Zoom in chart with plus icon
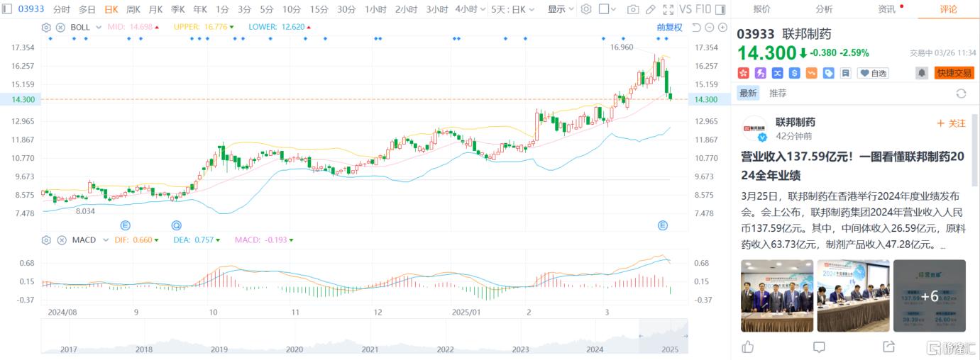980x360 pixels. pyautogui.click(x=722, y=27)
